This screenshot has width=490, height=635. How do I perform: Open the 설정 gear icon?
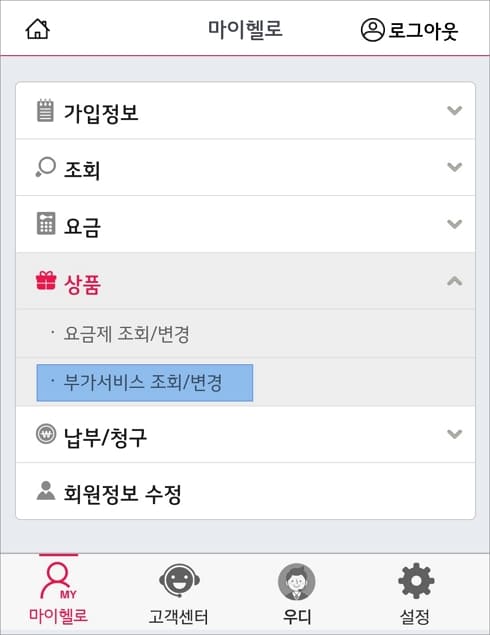coord(416,581)
